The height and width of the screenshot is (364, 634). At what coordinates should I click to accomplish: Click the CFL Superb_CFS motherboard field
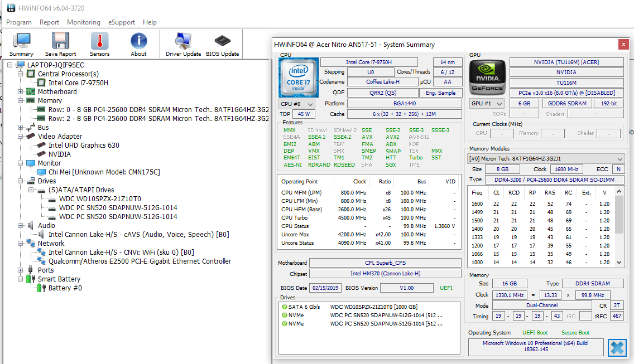[385, 263]
